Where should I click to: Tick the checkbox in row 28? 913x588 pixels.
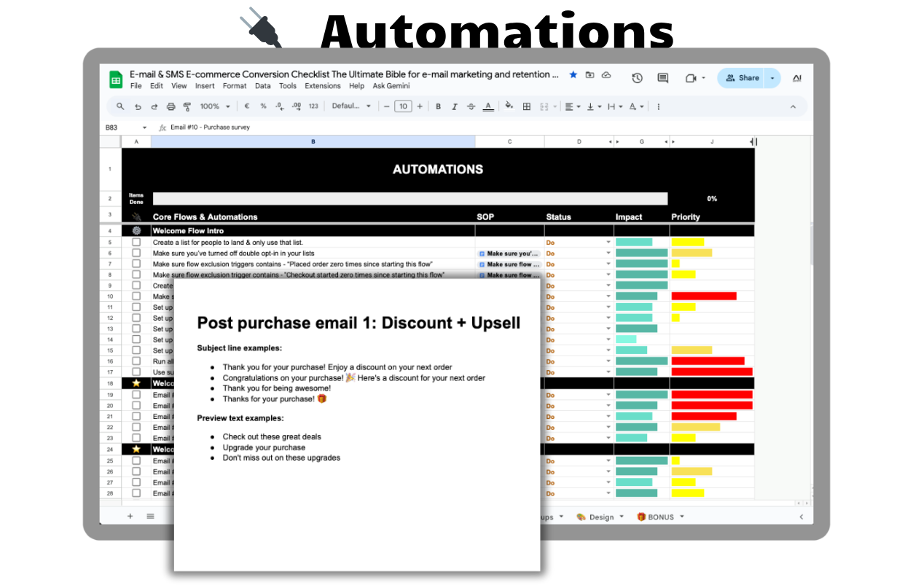136,493
